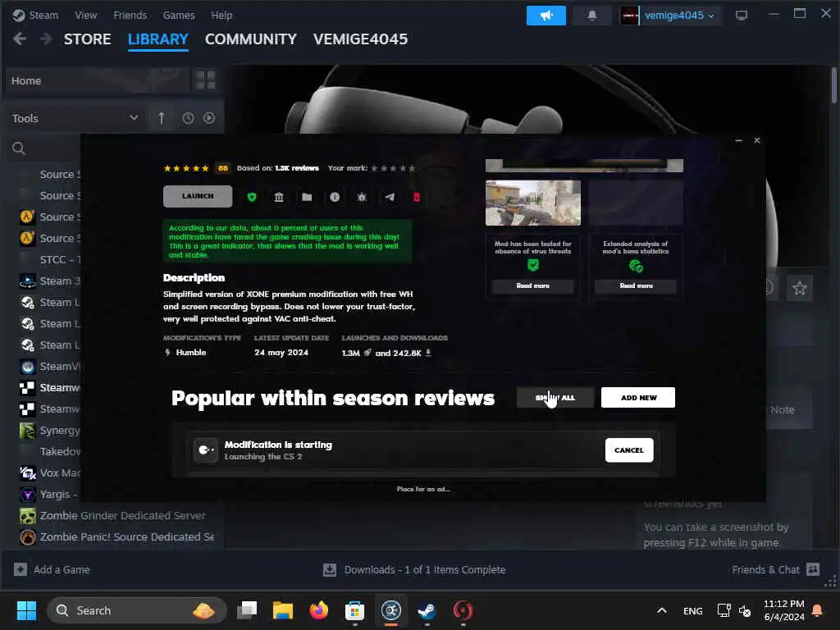840x630 pixels.
Task: Click the ready-to-play filter icon
Action: pos(209,118)
